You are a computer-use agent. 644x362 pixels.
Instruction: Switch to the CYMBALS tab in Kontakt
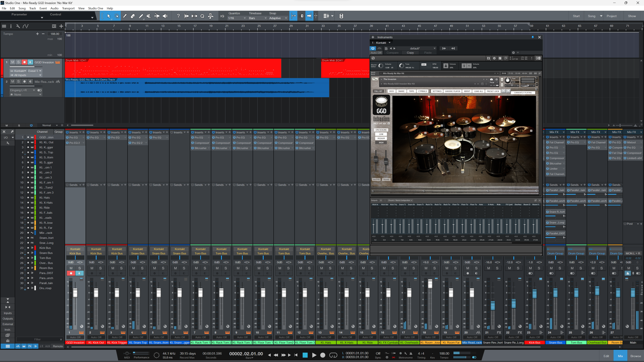[422, 91]
